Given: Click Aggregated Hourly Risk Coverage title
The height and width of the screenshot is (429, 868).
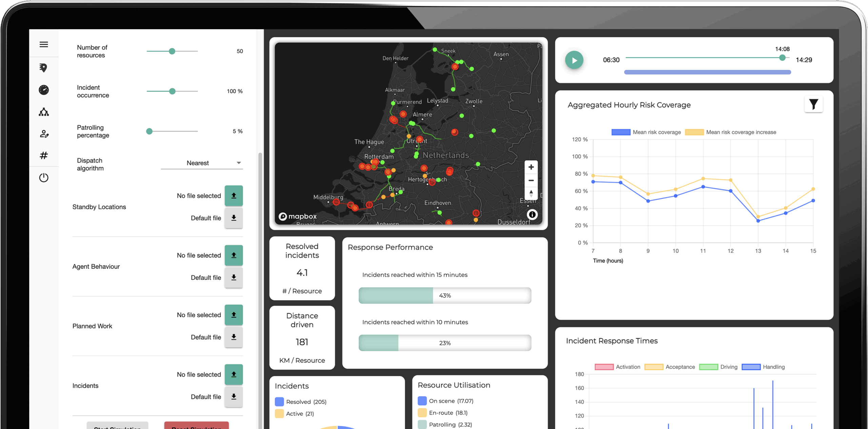Looking at the screenshot, I should [629, 105].
